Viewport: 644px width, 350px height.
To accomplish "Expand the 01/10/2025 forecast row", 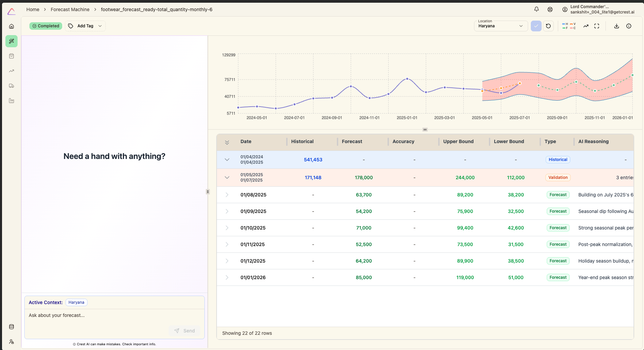I will coord(227,228).
